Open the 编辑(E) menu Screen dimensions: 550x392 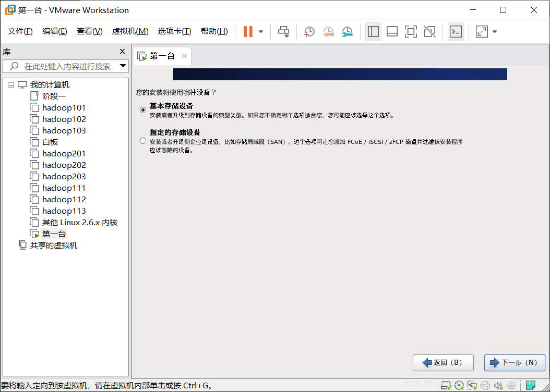[54, 31]
